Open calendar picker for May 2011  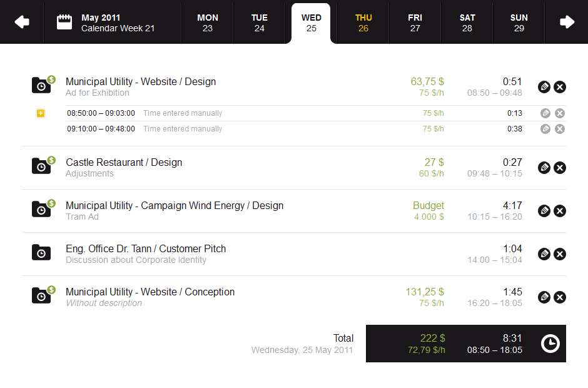click(64, 23)
